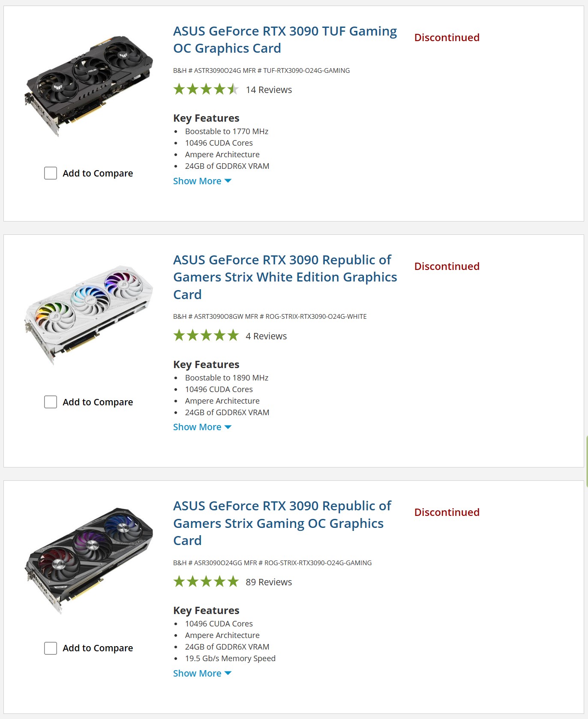Image resolution: width=588 pixels, height=719 pixels.
Task: Open ASUS RTX 3090 TUF Gaming OC title link
Action: 285,40
